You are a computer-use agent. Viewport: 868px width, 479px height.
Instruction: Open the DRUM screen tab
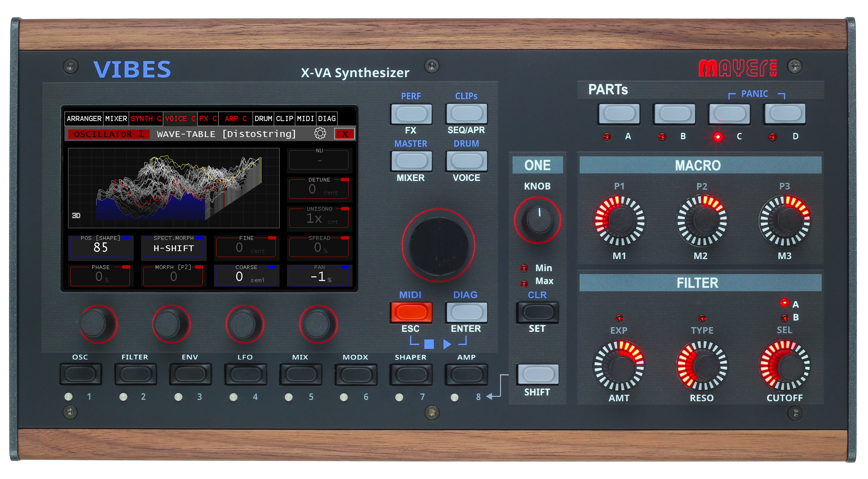pyautogui.click(x=263, y=119)
